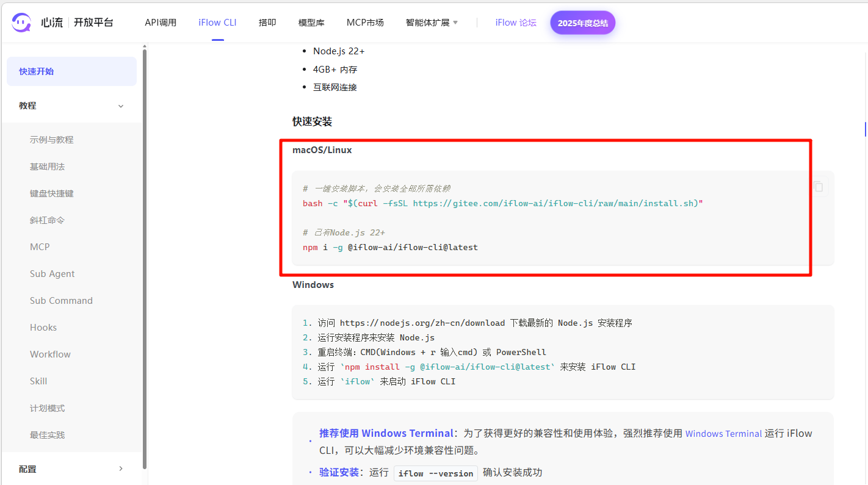Collapse the 教程 sidebar section

120,106
